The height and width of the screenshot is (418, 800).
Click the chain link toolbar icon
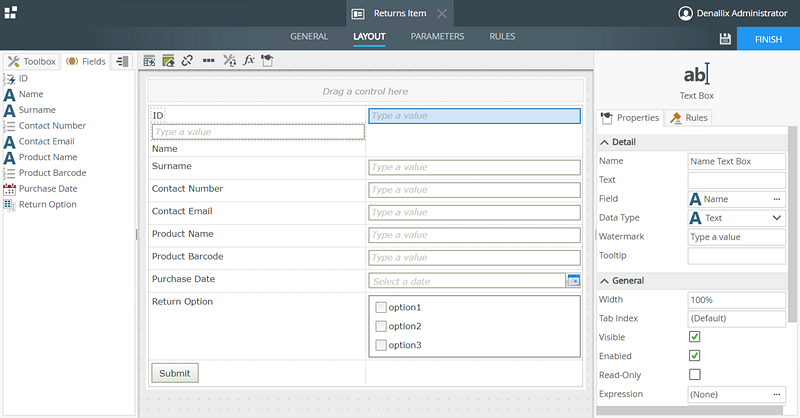[187, 61]
